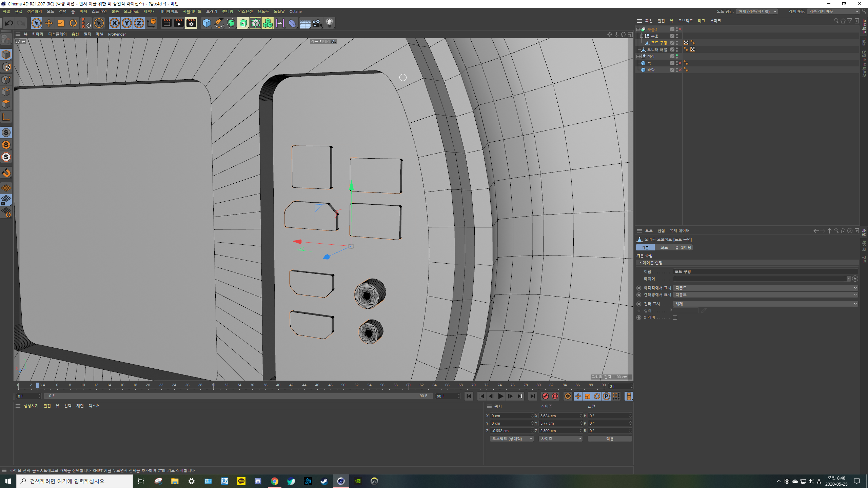Open the deformer Bend icon

pos(292,23)
